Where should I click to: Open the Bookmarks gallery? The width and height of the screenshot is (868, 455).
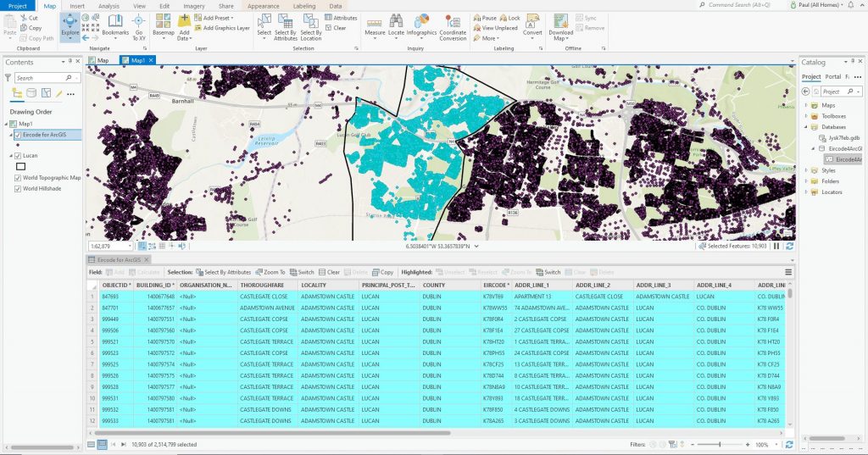click(115, 25)
